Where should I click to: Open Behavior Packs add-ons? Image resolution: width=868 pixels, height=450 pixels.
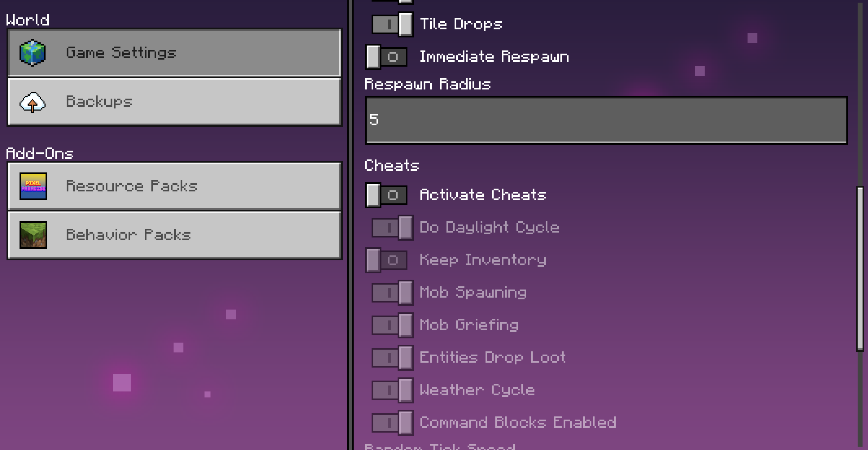coord(174,235)
